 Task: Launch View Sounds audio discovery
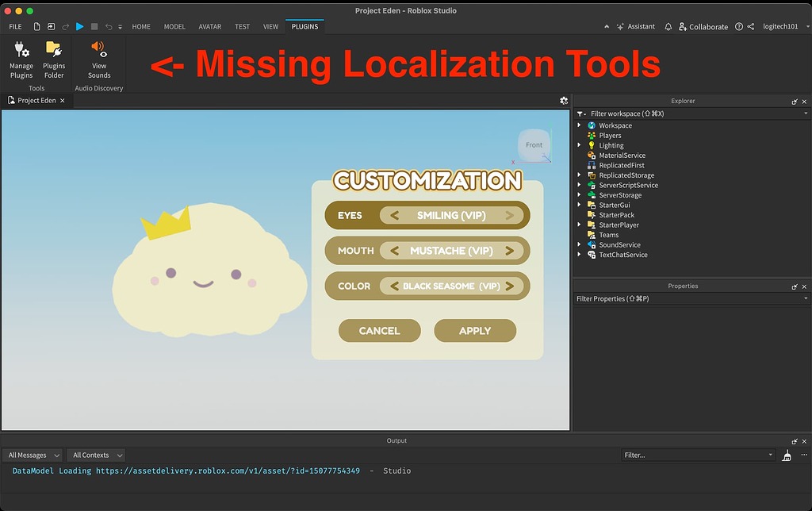pos(99,60)
